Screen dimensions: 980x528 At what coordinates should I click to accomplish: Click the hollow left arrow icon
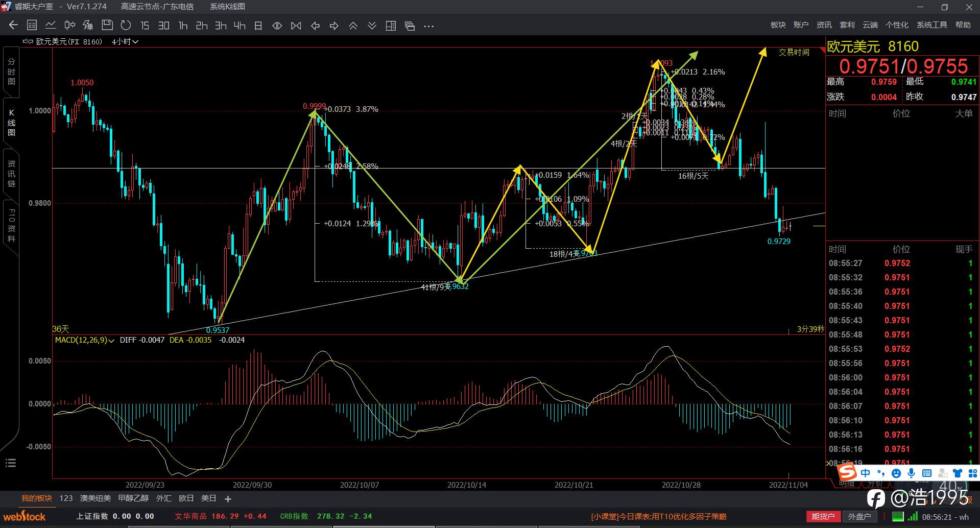point(315,26)
